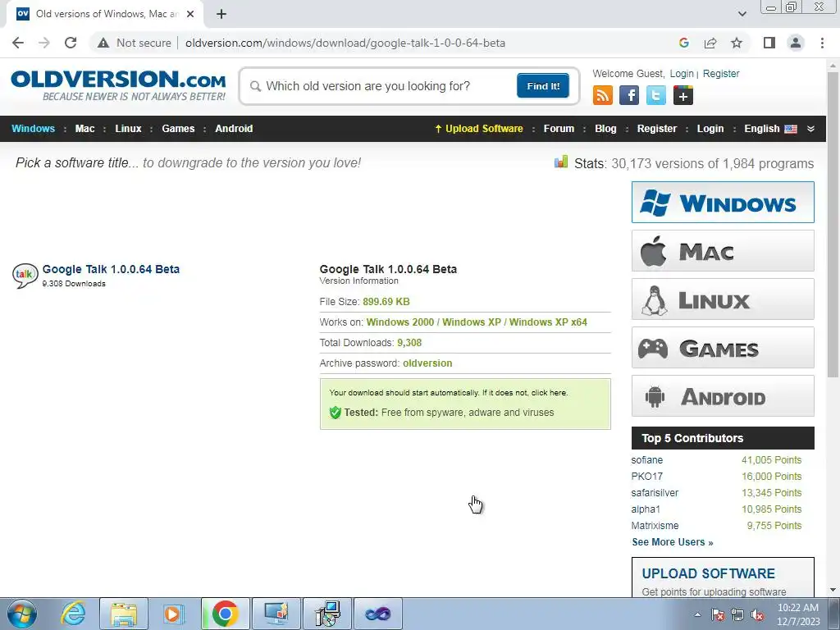This screenshot has width=840, height=630.
Task: Bookmark this page with star icon
Action: pyautogui.click(x=737, y=43)
